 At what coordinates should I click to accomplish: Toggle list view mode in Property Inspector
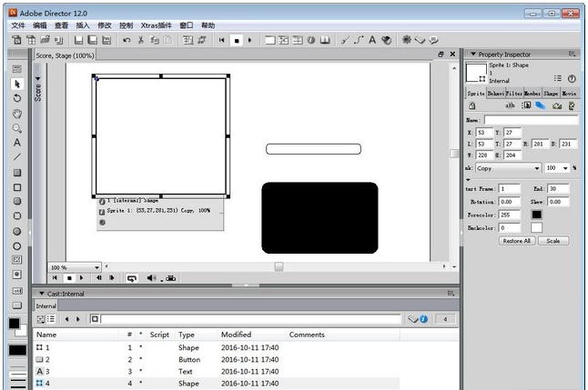tap(558, 79)
